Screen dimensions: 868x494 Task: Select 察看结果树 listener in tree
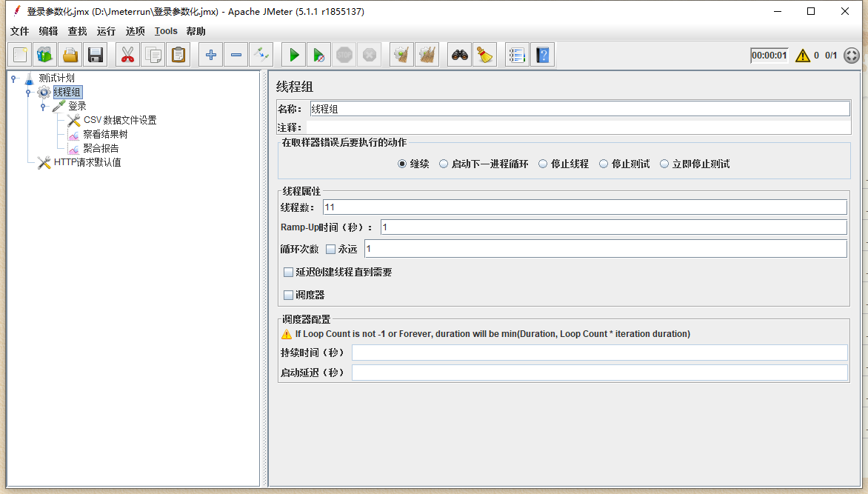coord(105,134)
